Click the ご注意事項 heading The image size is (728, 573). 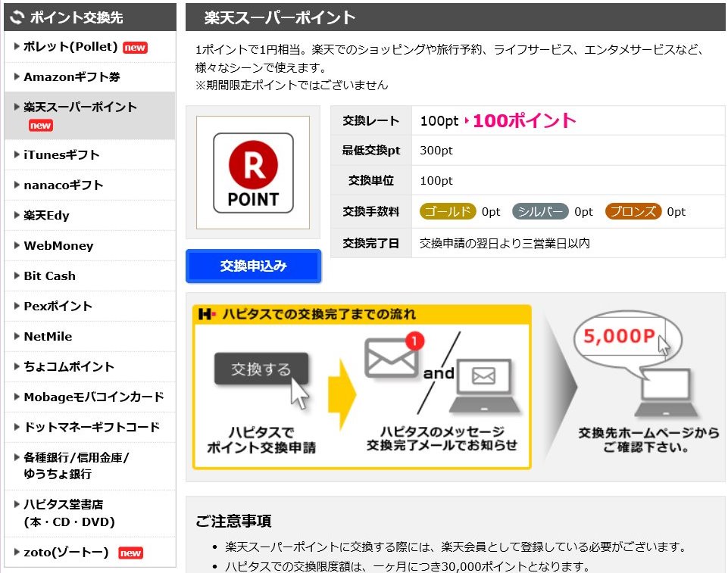[x=233, y=521]
